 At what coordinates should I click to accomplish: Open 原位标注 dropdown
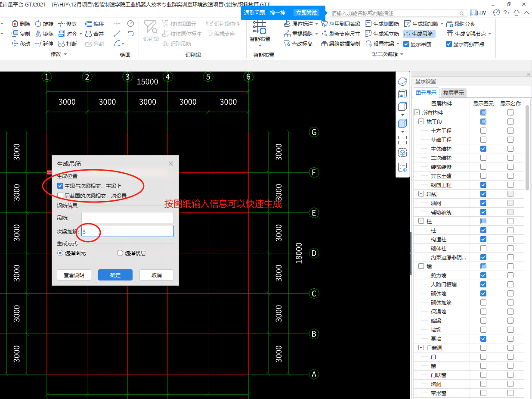click(316, 24)
